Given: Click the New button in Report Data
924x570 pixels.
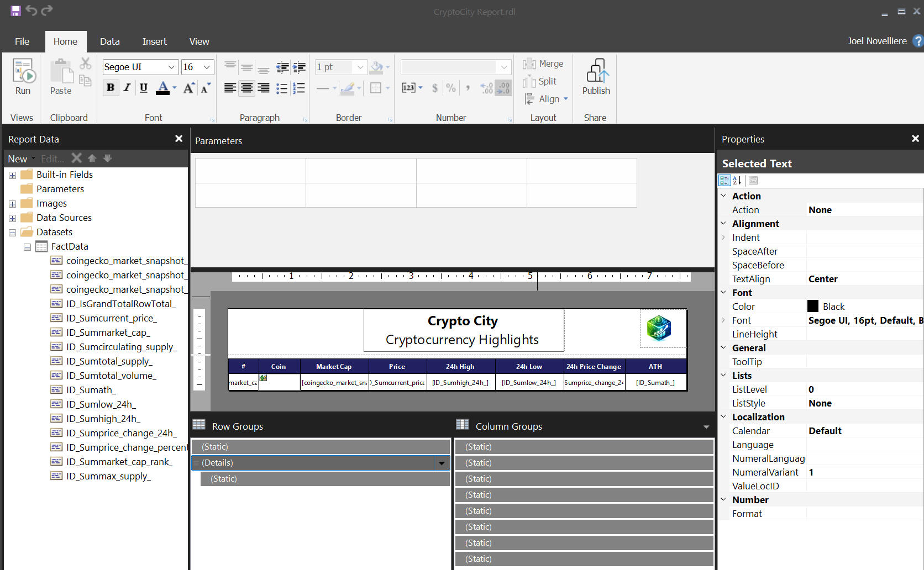Looking at the screenshot, I should coord(18,159).
